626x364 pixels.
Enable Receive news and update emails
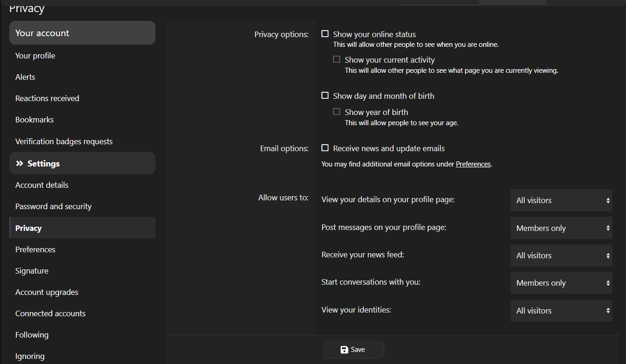pyautogui.click(x=325, y=148)
